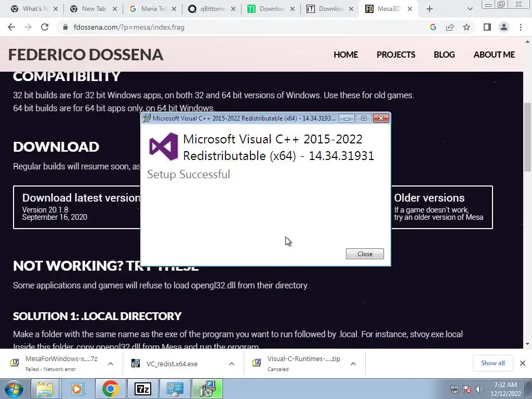Click Show all downloads
Viewport: 532px width, 399px height.
493,363
